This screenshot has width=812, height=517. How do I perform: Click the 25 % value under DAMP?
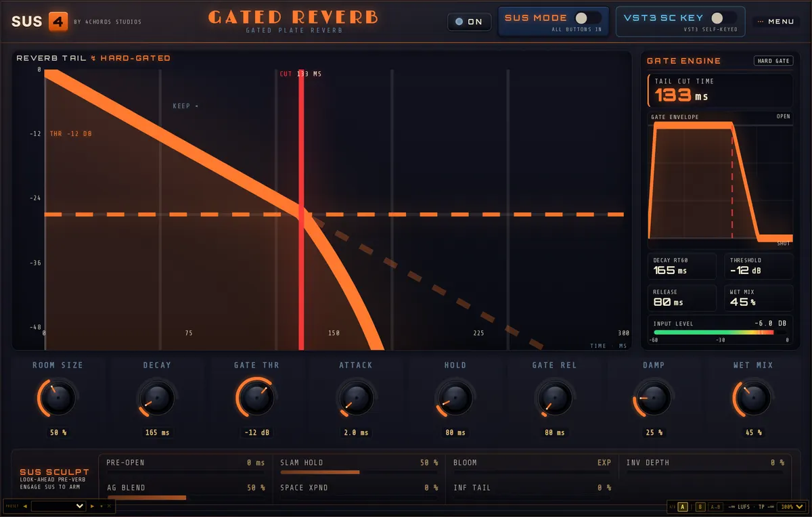(653, 432)
